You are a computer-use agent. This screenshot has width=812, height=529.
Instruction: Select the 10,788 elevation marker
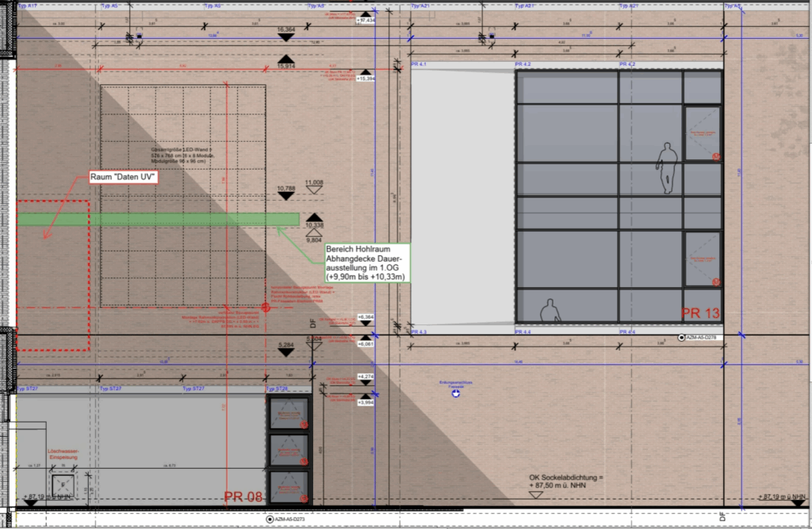tap(286, 197)
